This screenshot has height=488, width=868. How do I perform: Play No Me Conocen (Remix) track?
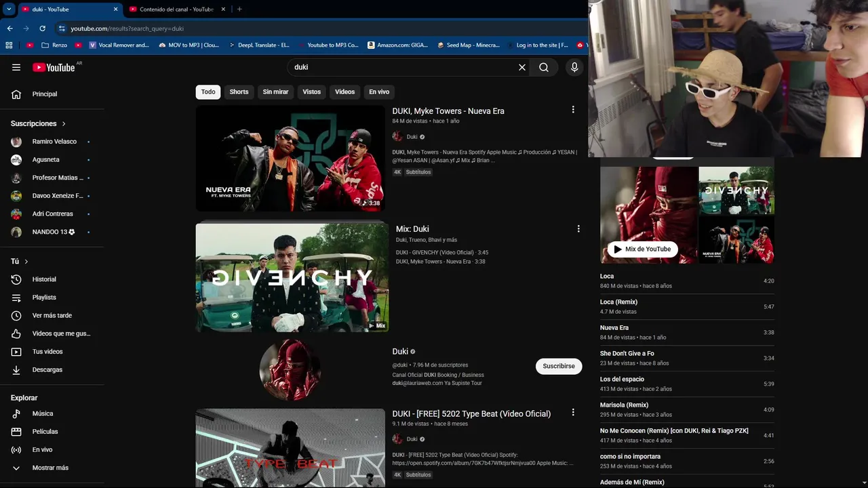(x=687, y=435)
